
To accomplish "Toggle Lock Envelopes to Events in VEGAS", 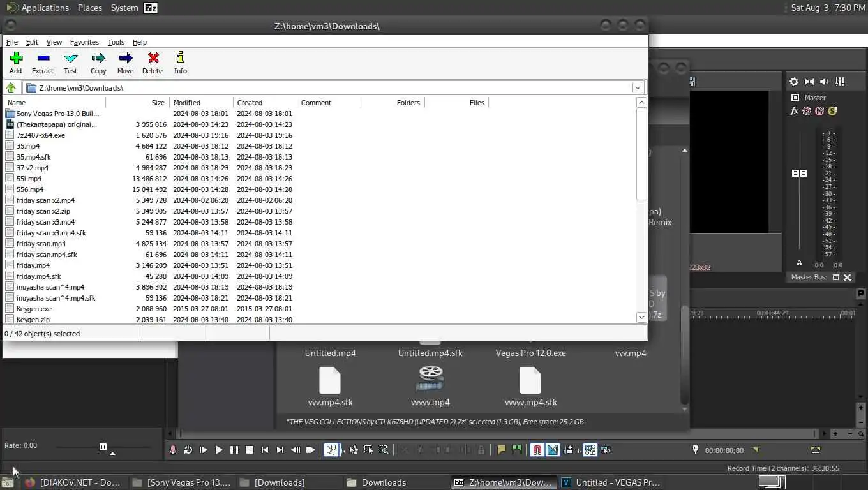I will pyautogui.click(x=590, y=450).
